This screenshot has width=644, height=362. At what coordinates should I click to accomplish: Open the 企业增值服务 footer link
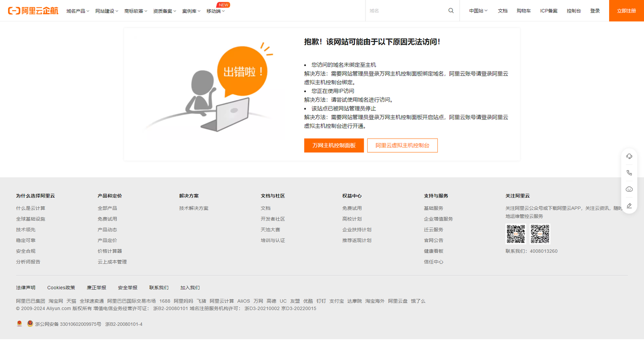438,219
